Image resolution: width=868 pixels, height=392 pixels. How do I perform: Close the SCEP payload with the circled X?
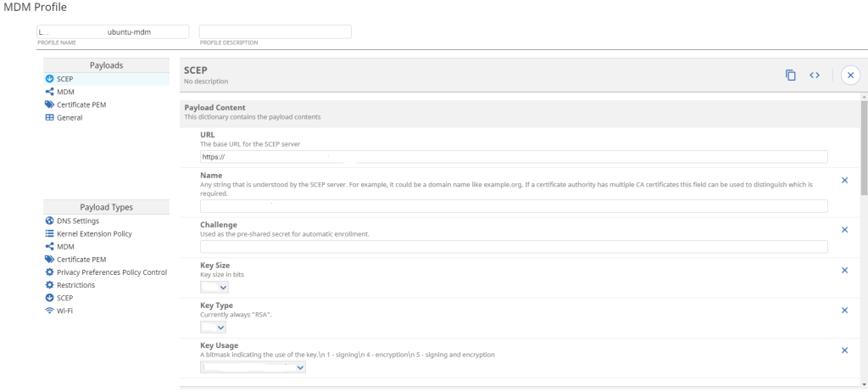(x=850, y=76)
